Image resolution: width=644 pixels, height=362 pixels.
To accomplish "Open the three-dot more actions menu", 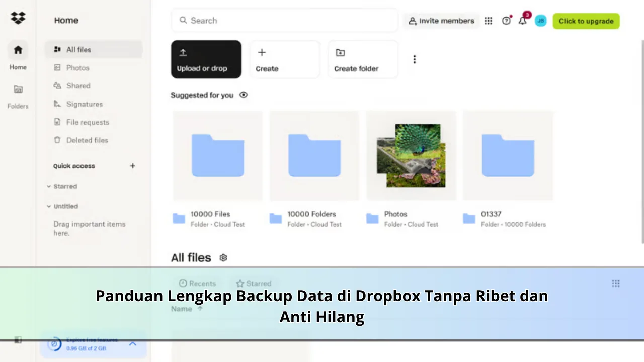I will click(x=415, y=59).
